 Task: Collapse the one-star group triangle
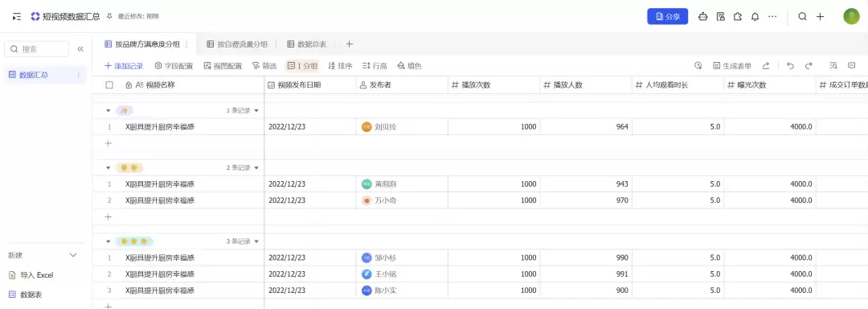click(108, 111)
